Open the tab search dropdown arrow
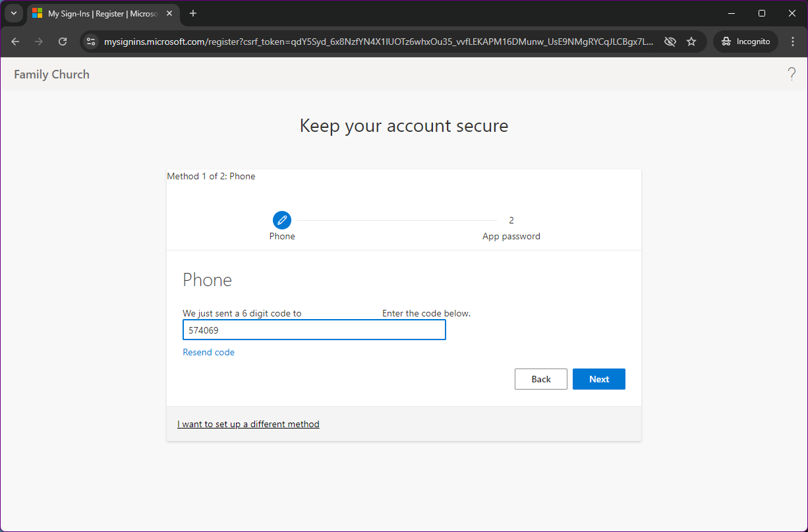Viewport: 808px width, 532px height. [14, 13]
